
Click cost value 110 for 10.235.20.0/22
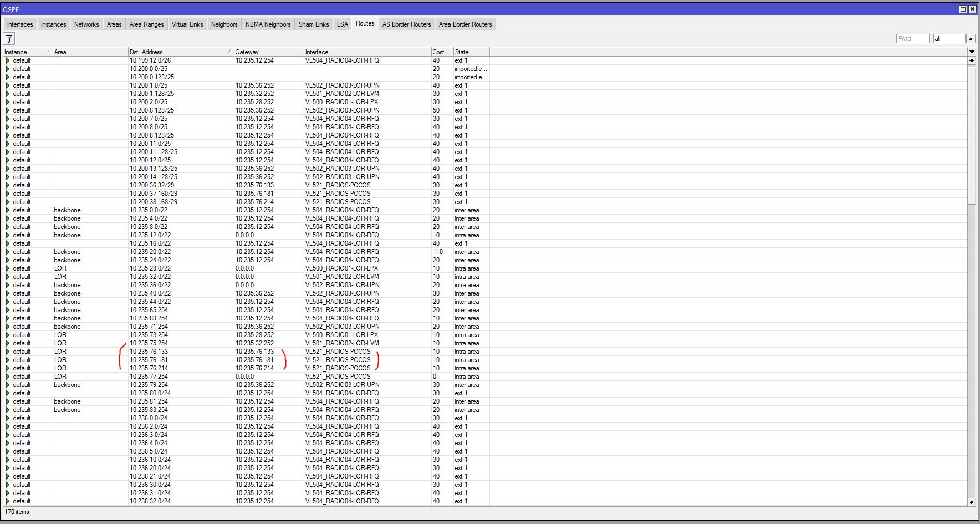tap(438, 252)
